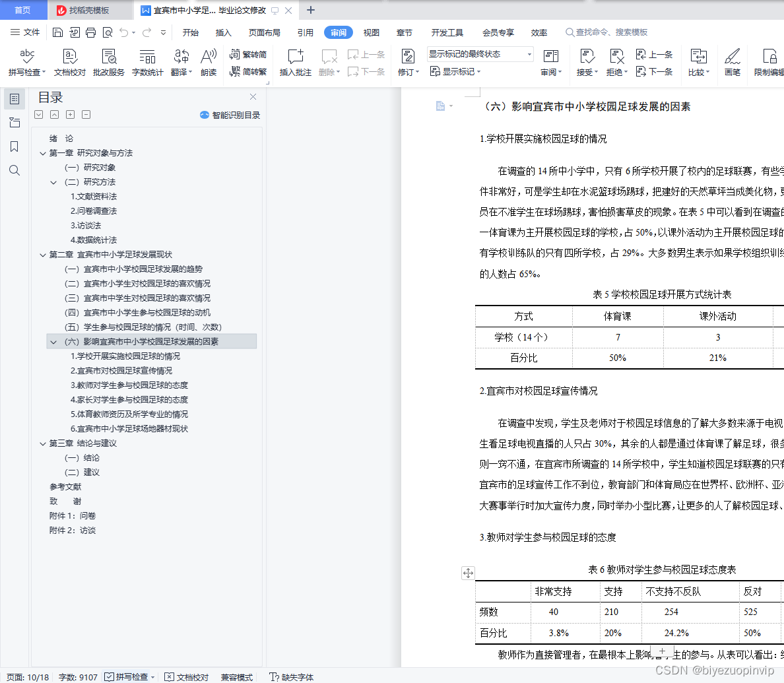Open the 文件 file menu
This screenshot has width=784, height=683.
pos(25,32)
